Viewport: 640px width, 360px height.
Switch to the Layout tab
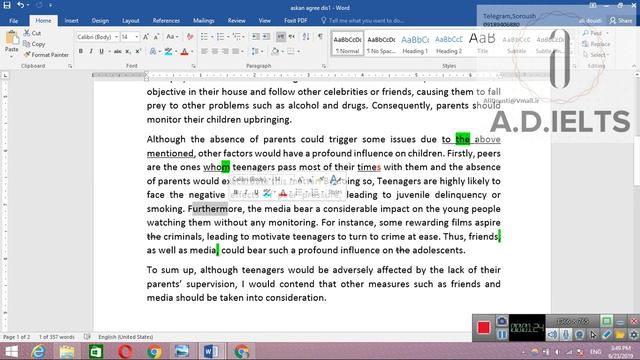tap(131, 20)
